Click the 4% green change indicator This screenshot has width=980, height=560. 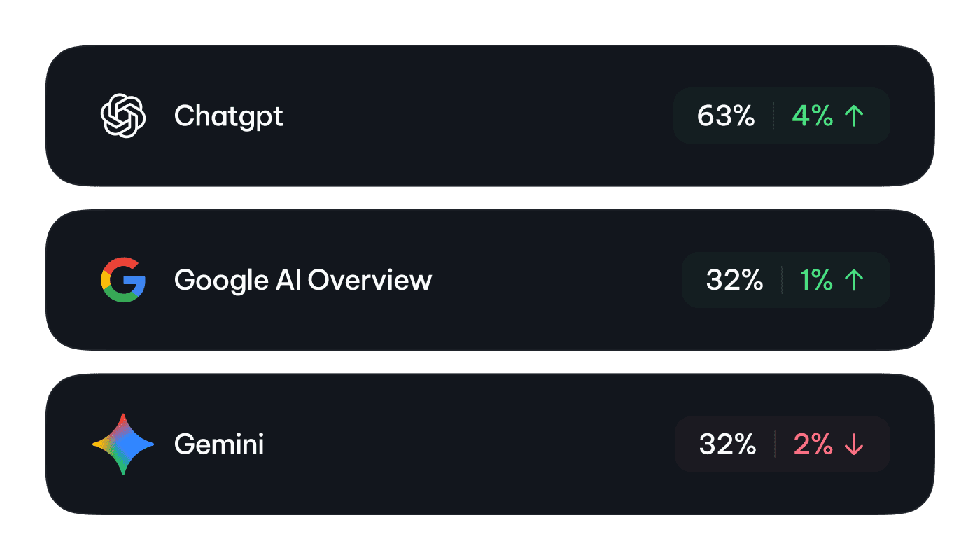click(x=813, y=115)
